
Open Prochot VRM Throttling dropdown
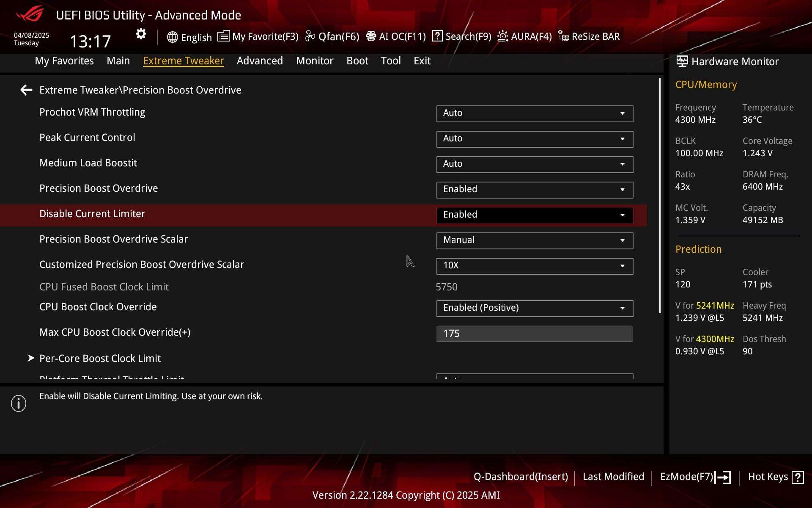click(534, 113)
